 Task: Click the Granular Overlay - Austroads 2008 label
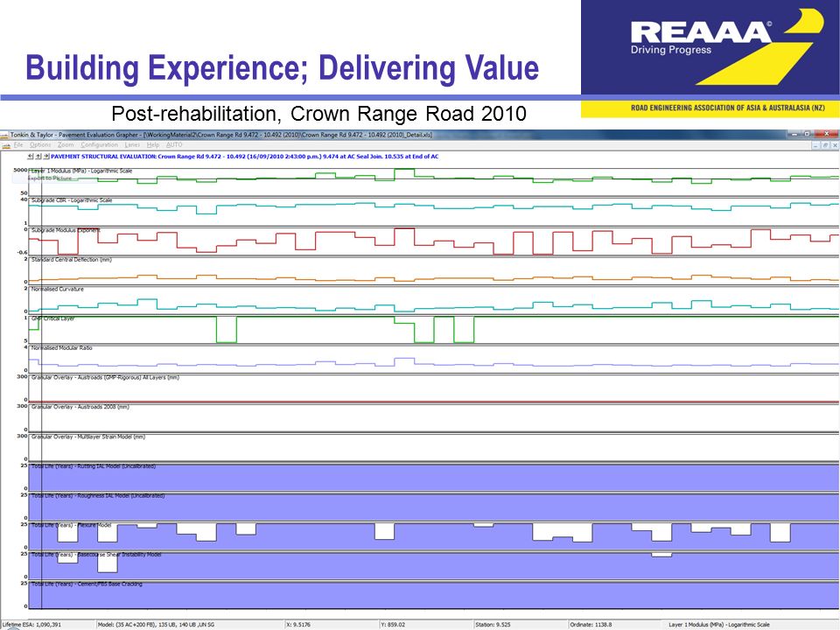tap(80, 407)
